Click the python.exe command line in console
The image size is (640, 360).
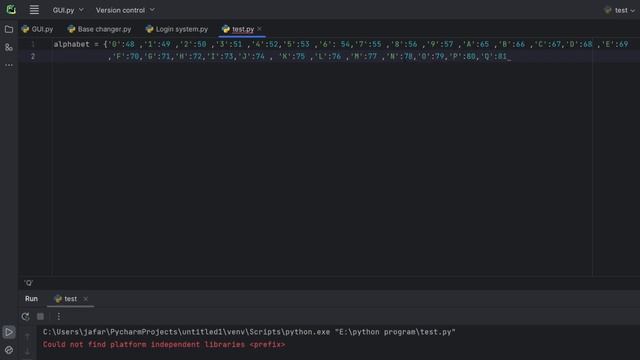point(249,332)
